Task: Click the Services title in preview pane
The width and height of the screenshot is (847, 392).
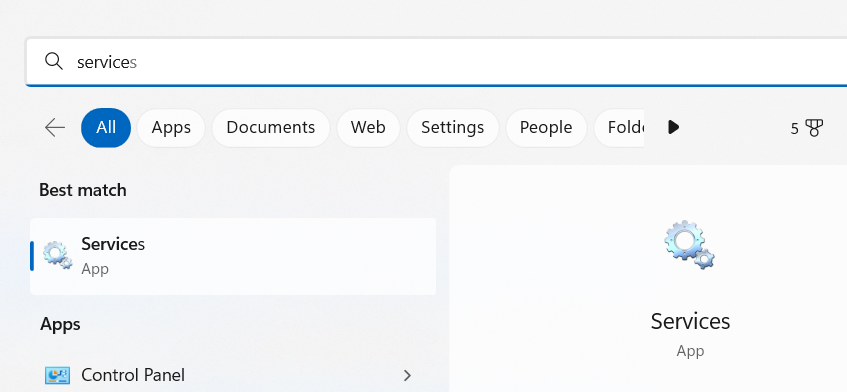Action: click(690, 321)
